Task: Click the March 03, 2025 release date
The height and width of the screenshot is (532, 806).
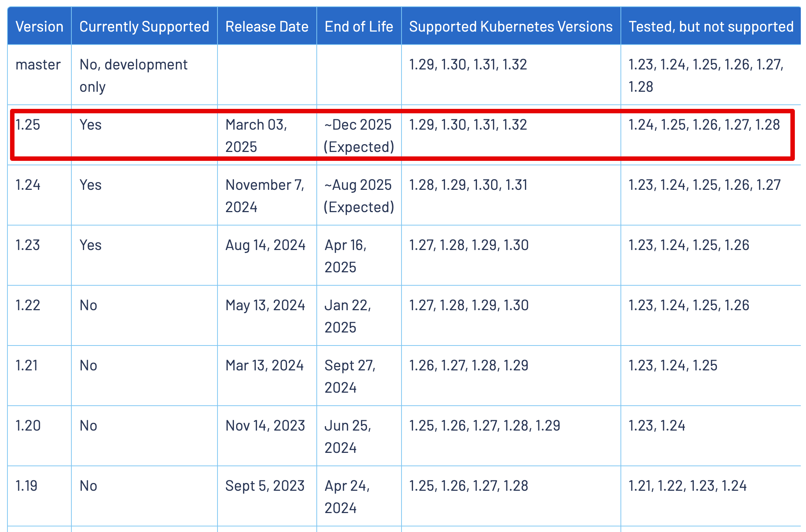Action: 256,136
